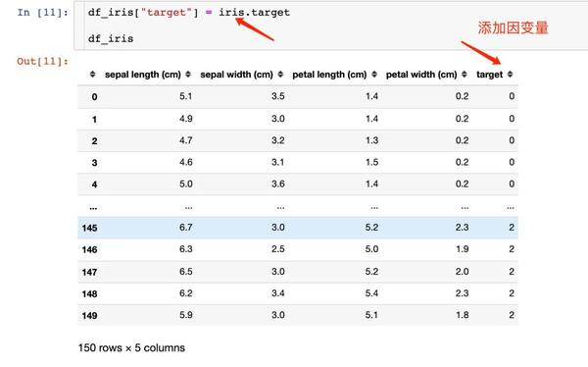Click the Out[11] output prompt area
The image size is (588, 367).
coord(42,61)
